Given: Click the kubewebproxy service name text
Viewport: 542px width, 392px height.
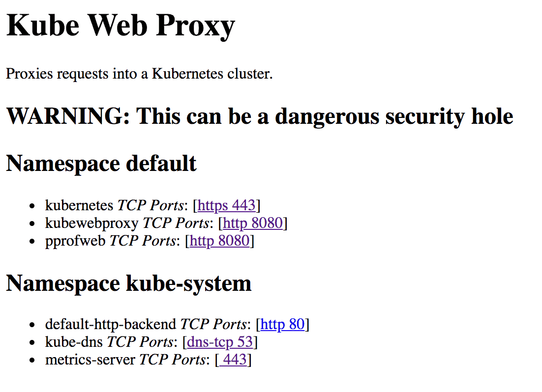Looking at the screenshot, I should pyautogui.click(x=91, y=224).
